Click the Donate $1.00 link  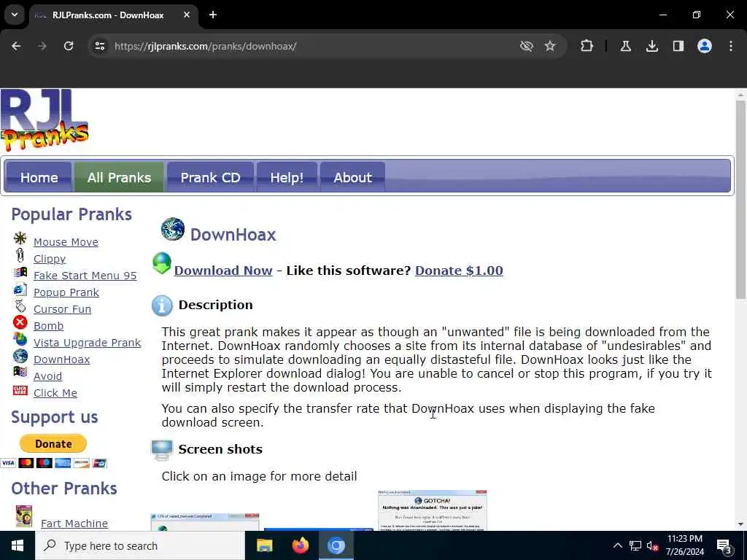click(x=459, y=271)
